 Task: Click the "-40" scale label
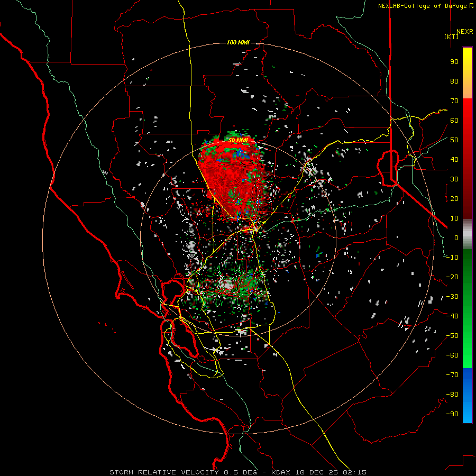(452, 316)
